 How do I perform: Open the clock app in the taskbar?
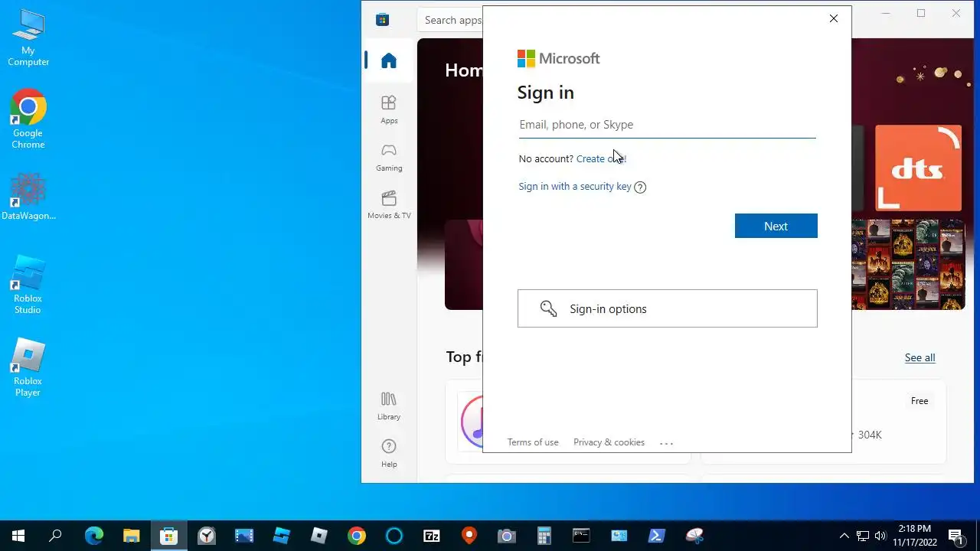click(x=207, y=536)
